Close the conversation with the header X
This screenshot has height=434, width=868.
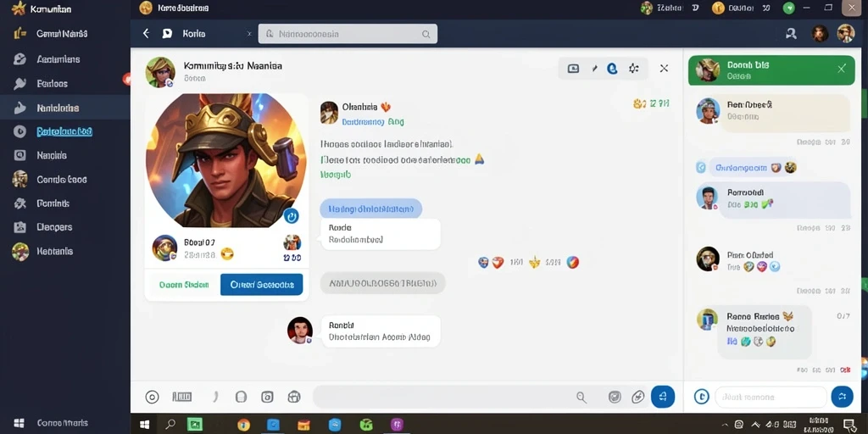point(665,69)
